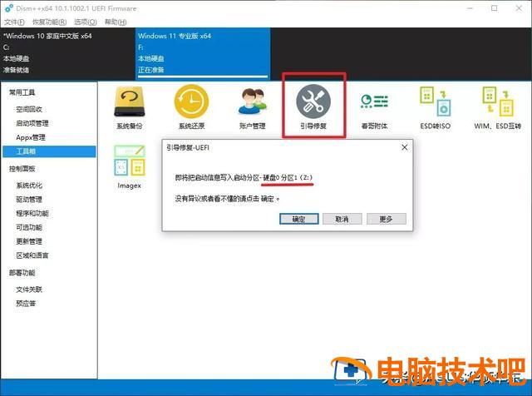Go to 区域和语言 in the sidebar
The height and width of the screenshot is (396, 532).
point(32,255)
